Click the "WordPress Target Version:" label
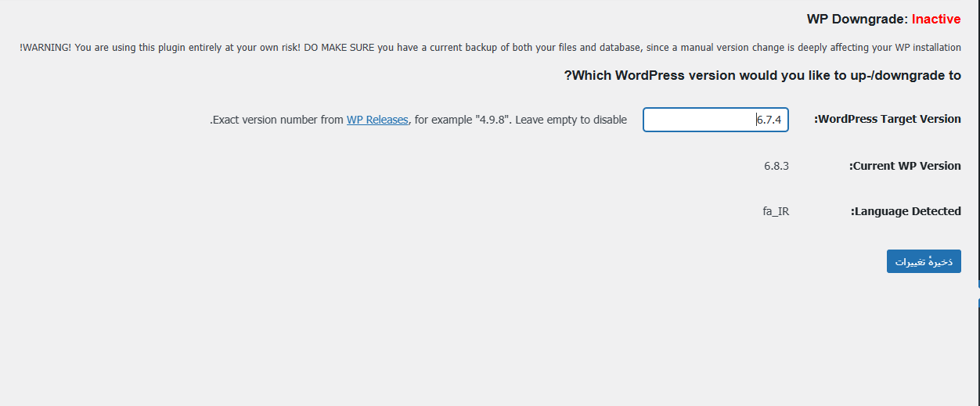The width and height of the screenshot is (980, 406). (888, 119)
